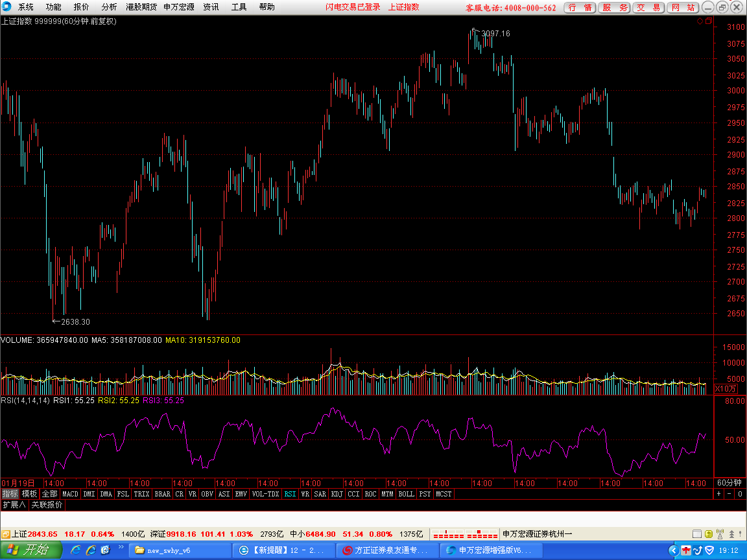Open the 资讯 menu
This screenshot has height=560, width=747.
(x=211, y=6)
